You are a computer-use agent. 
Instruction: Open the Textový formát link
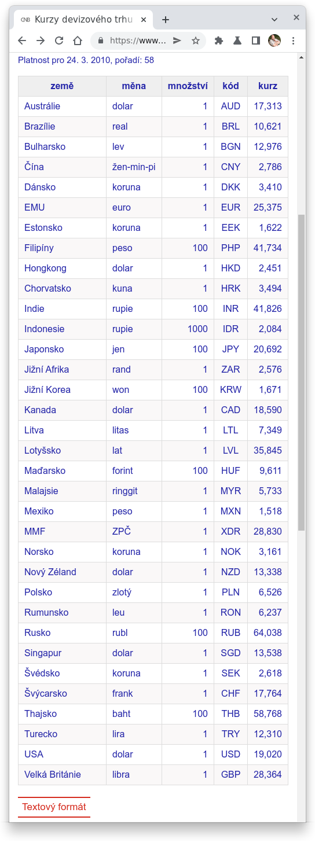(54, 807)
